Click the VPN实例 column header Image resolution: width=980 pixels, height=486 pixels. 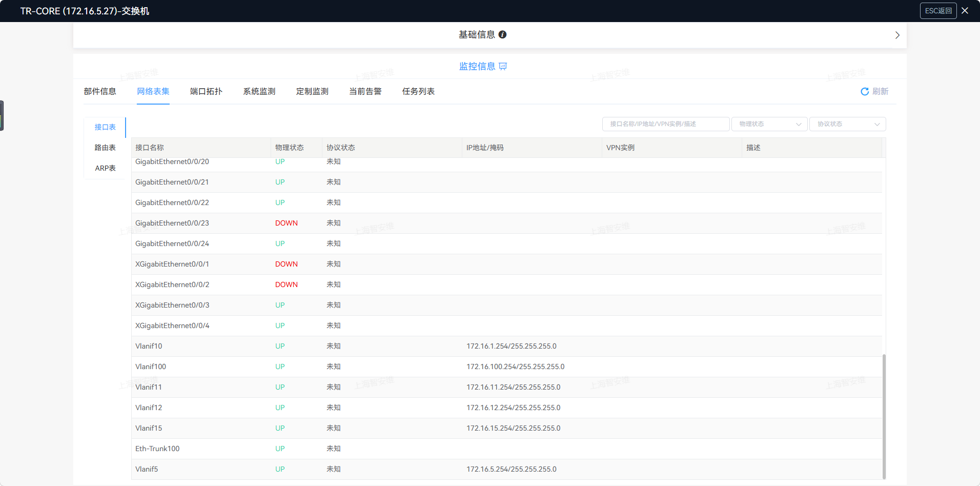620,148
